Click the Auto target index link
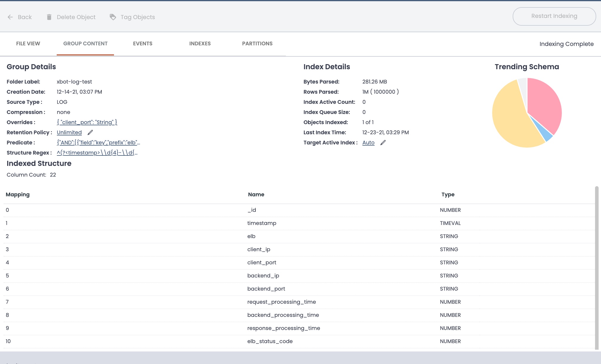 coord(368,143)
